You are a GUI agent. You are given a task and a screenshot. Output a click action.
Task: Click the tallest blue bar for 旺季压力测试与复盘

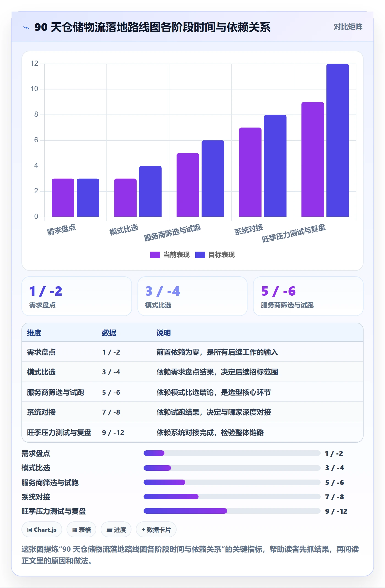[x=338, y=140]
